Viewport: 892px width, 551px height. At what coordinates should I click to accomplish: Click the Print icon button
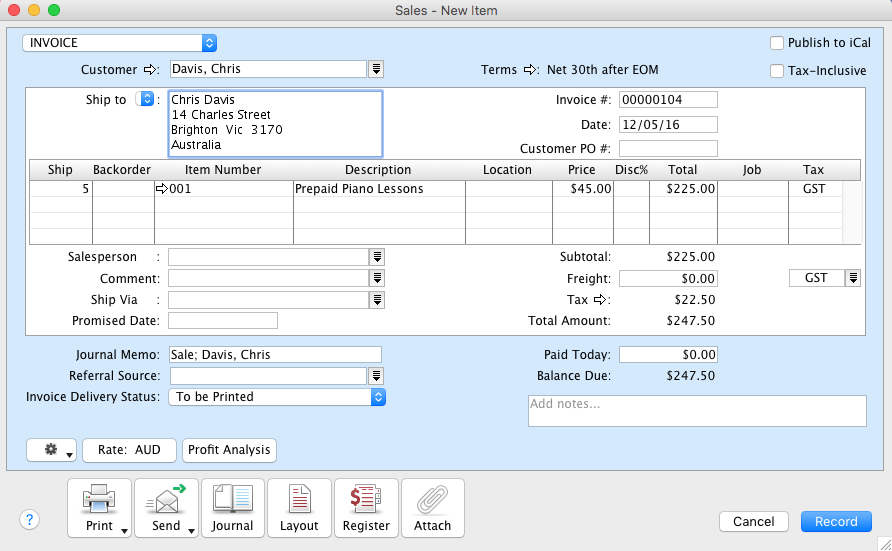click(x=99, y=507)
